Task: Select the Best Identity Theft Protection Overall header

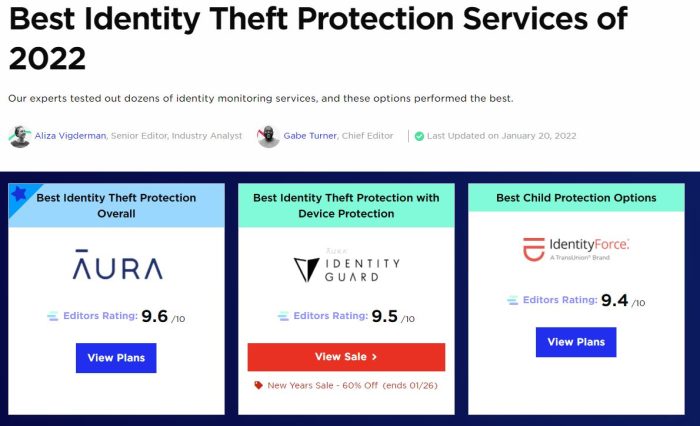Action: [116, 205]
